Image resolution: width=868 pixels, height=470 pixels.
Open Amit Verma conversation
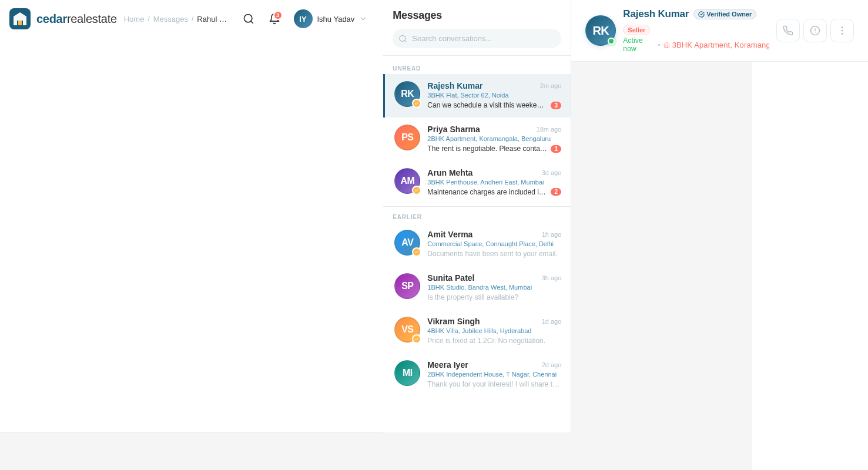(x=477, y=244)
